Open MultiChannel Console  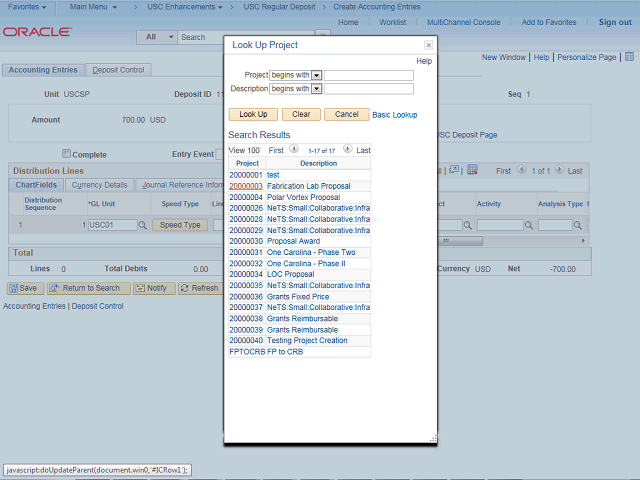[463, 22]
